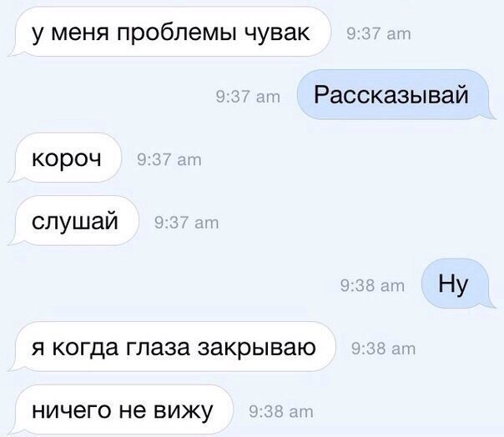This screenshot has width=504, height=437.
Task: Click the message 'у меня проблемы чувак'
Action: (x=169, y=32)
